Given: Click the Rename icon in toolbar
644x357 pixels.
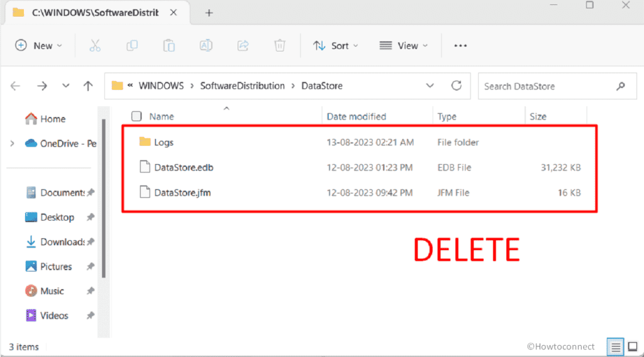Looking at the screenshot, I should (206, 45).
